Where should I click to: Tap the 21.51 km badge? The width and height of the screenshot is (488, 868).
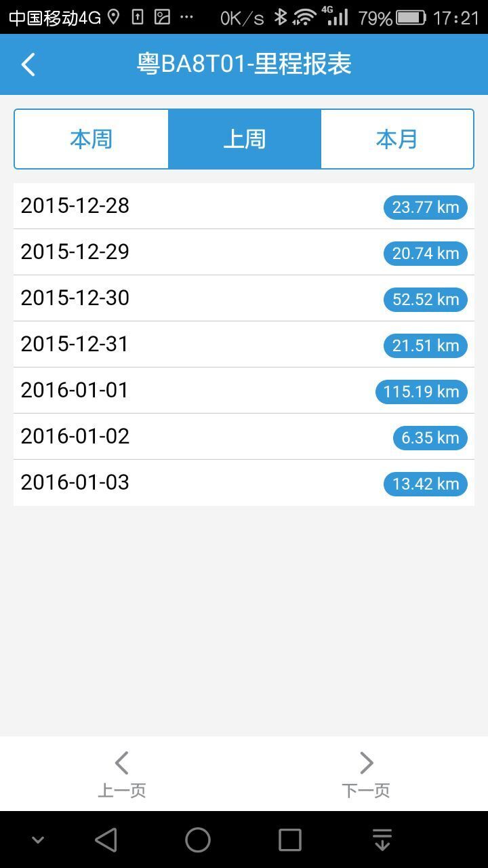coord(426,345)
